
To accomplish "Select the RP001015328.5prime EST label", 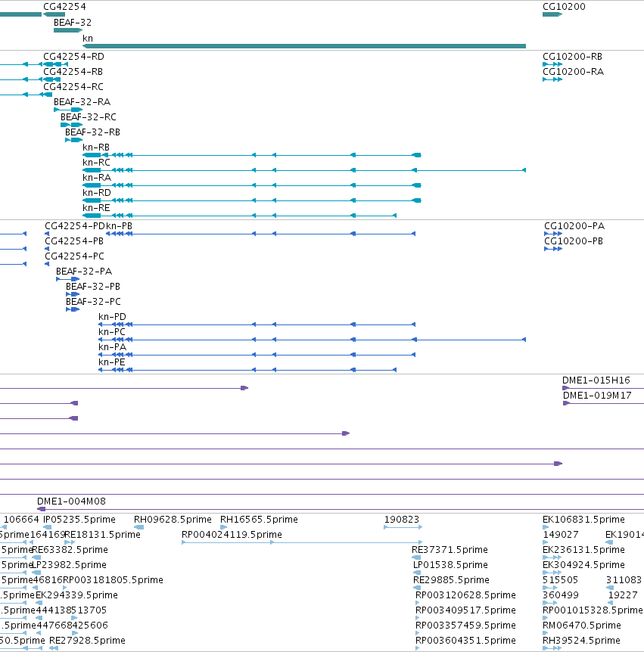I will point(593,610).
